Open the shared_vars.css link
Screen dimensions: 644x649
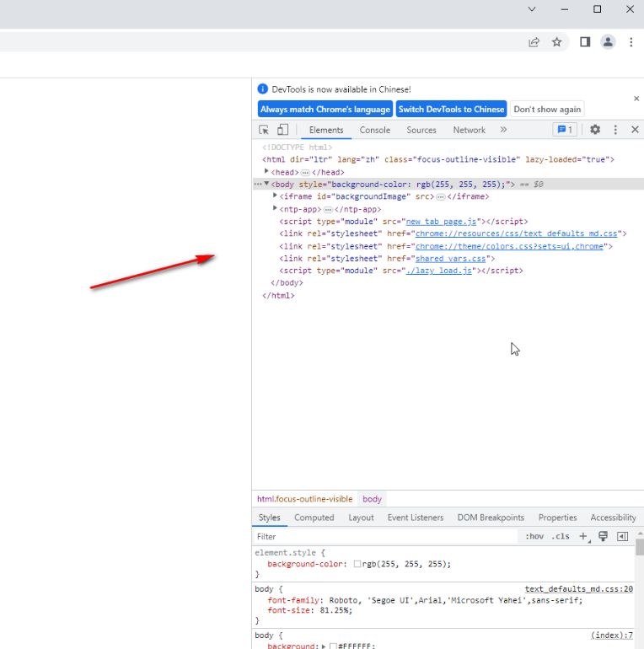pos(450,258)
